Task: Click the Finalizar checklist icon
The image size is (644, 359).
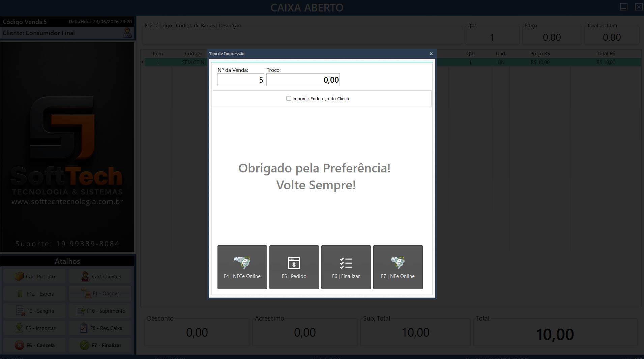Action: tap(346, 263)
